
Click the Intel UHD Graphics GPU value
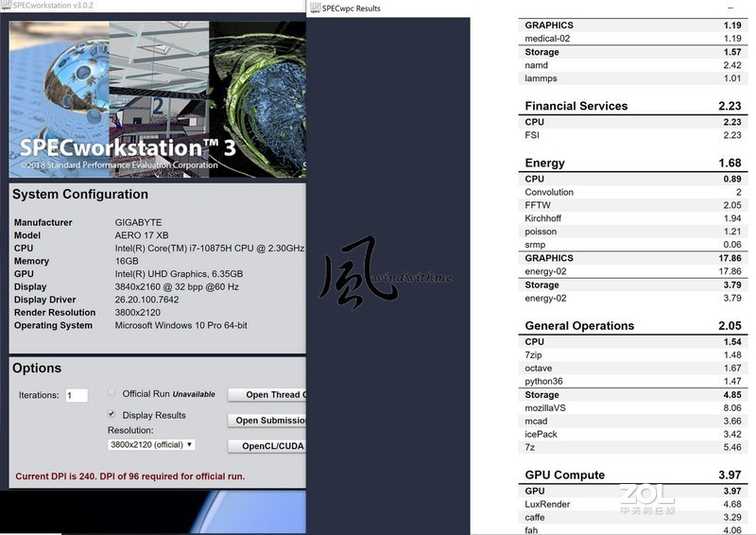(179, 274)
